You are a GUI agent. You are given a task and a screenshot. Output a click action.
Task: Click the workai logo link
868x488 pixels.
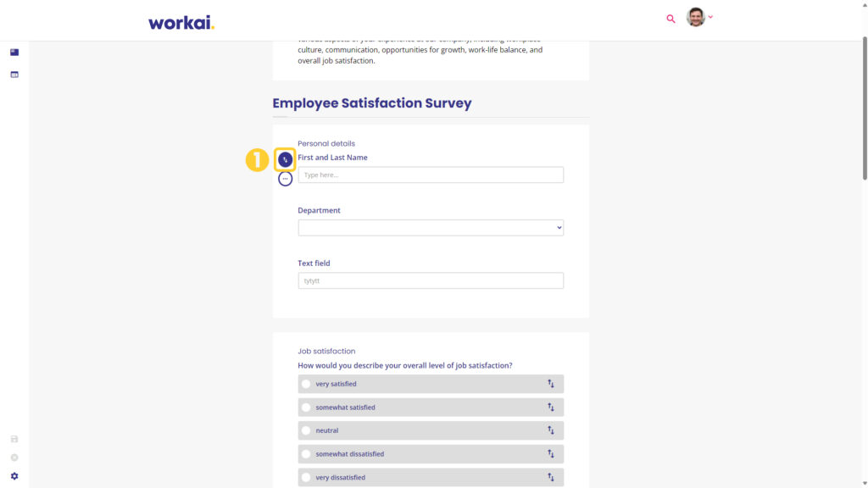click(181, 23)
